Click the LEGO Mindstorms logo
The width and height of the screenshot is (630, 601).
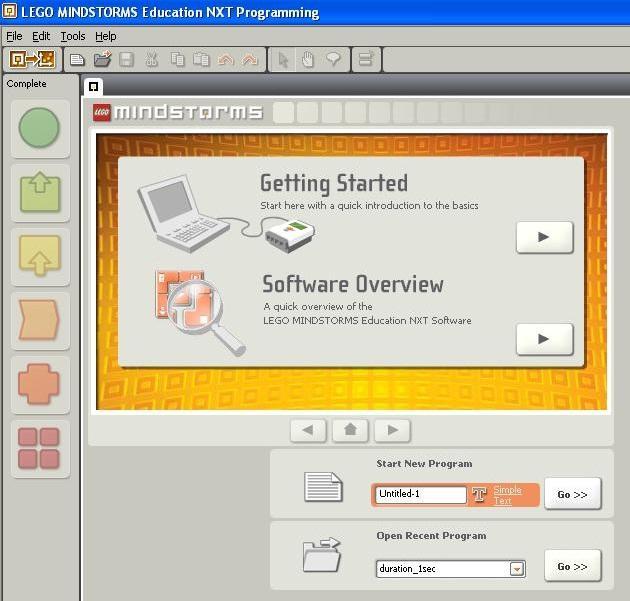(x=178, y=112)
